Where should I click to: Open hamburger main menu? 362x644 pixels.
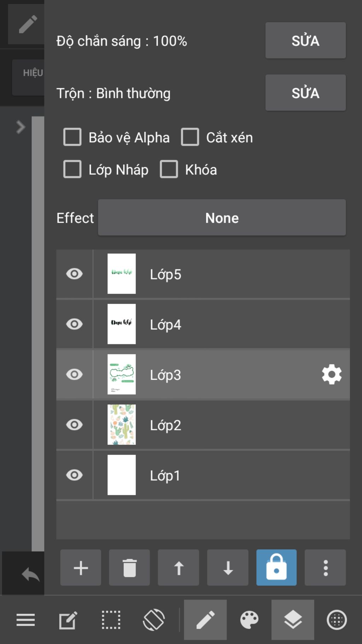pos(26,620)
